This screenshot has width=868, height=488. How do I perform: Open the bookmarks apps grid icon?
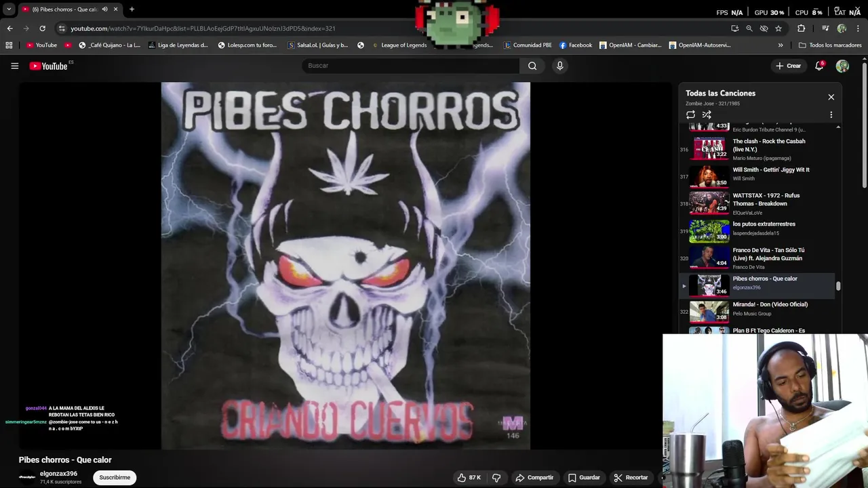[9, 45]
